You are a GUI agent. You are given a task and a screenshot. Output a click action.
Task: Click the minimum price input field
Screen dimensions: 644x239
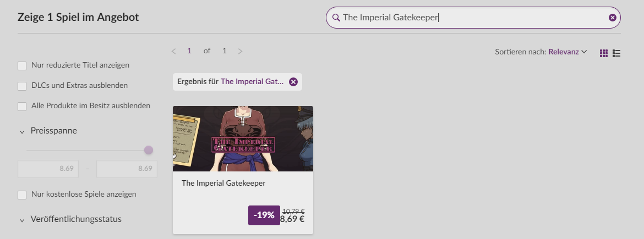click(47, 169)
